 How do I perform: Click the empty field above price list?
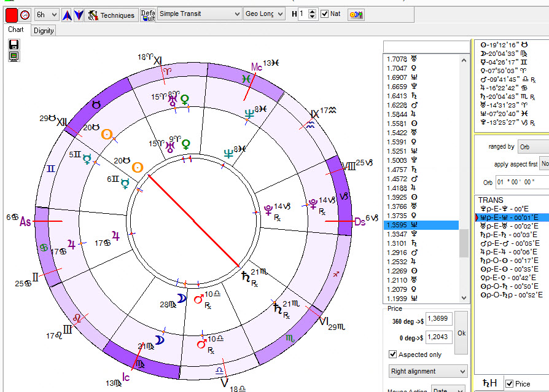tap(426, 47)
